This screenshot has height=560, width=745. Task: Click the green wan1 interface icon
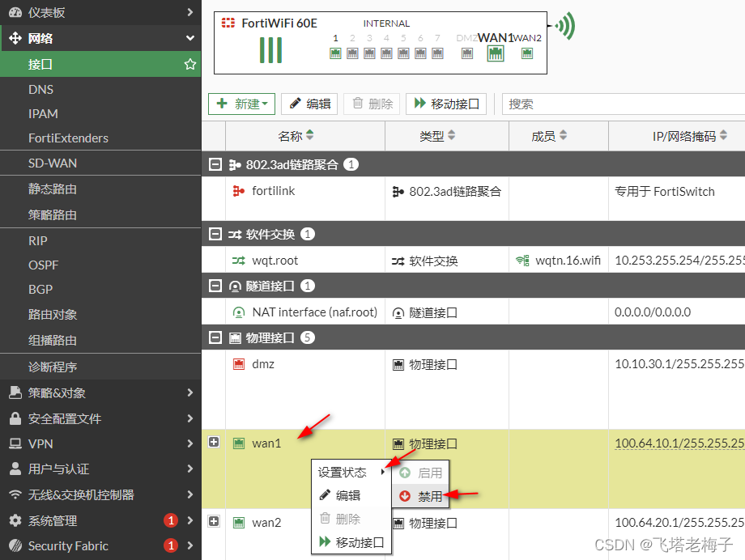[x=239, y=443]
